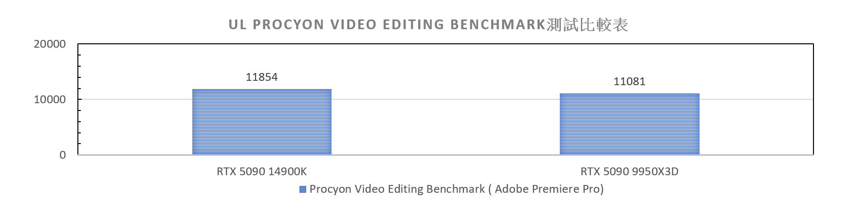Image resolution: width=868 pixels, height=202 pixels.
Task: Click the horizontal axis line between the bars
Action: [445, 155]
